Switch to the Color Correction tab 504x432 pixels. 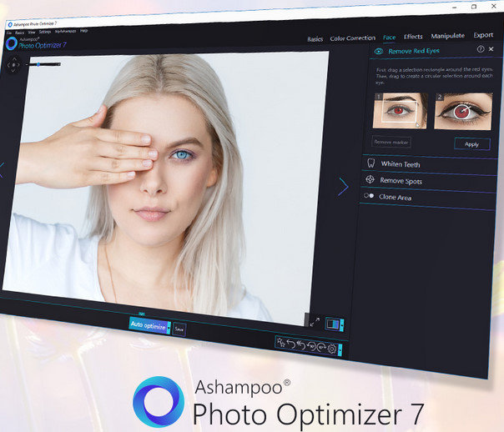coord(353,38)
